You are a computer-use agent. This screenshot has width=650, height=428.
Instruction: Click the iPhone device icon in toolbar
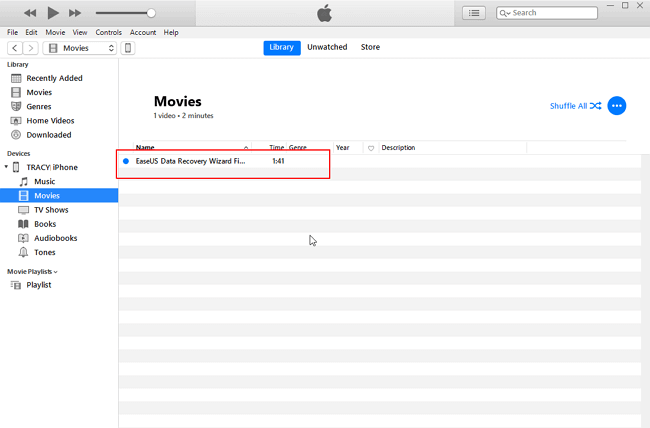(x=129, y=48)
